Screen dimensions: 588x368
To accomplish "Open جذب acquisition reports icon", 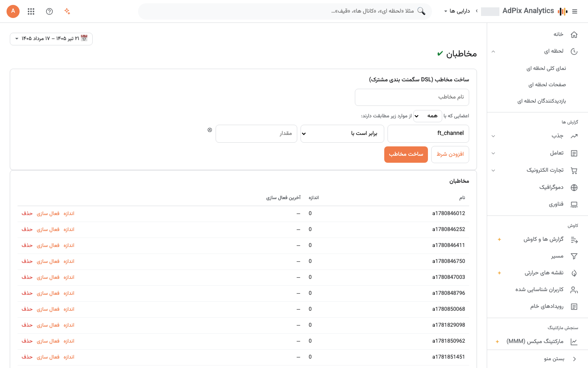I will click(x=574, y=136).
